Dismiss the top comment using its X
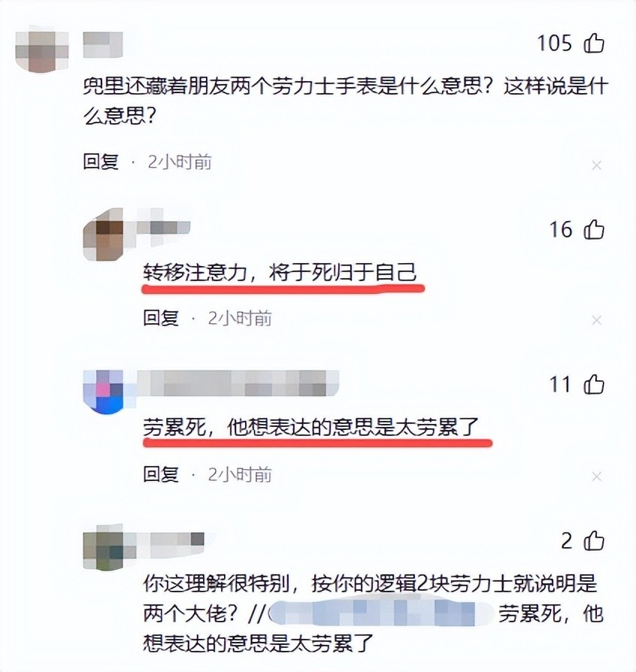 tap(597, 165)
